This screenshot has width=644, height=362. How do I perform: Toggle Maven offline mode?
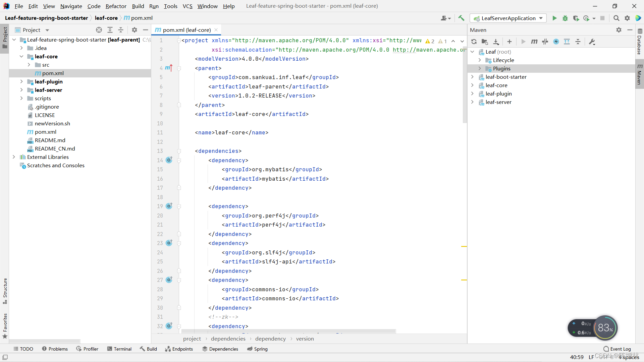pyautogui.click(x=545, y=42)
